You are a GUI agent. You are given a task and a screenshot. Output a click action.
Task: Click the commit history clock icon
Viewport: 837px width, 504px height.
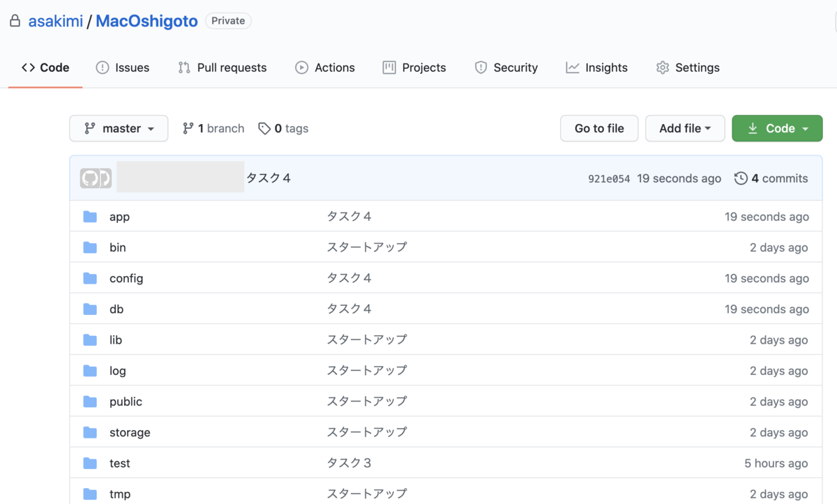click(741, 178)
